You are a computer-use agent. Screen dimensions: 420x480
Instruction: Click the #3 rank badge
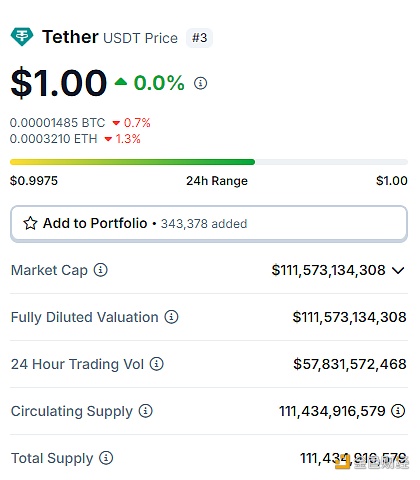click(x=199, y=38)
